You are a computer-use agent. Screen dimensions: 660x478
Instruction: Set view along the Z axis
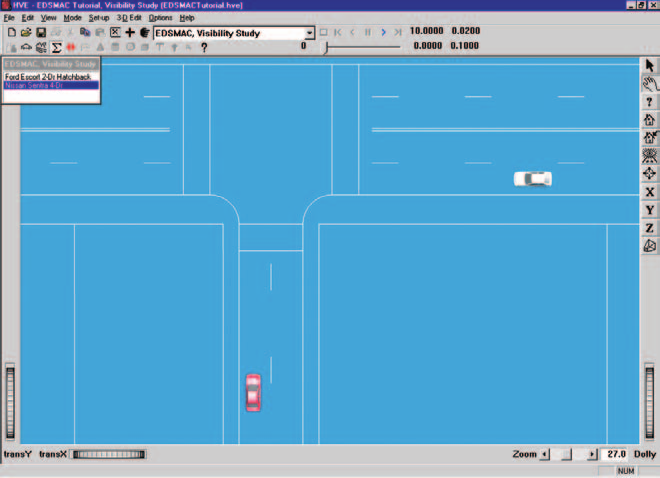pyautogui.click(x=649, y=228)
